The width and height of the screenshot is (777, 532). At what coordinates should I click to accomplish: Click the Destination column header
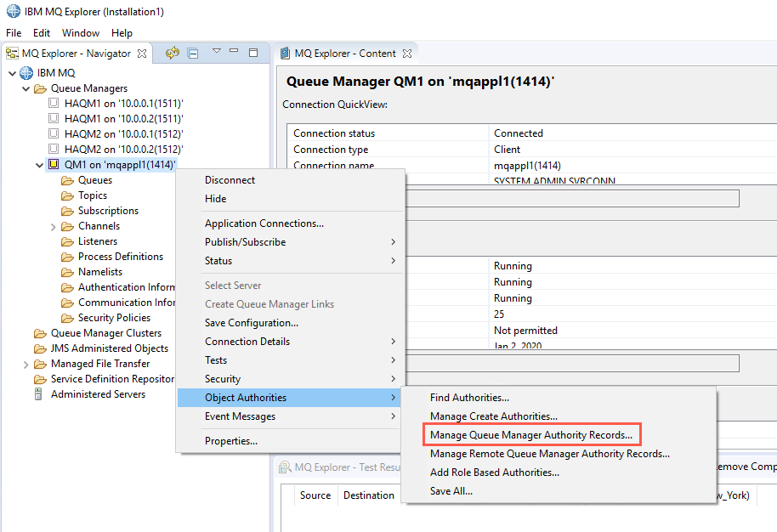(369, 495)
